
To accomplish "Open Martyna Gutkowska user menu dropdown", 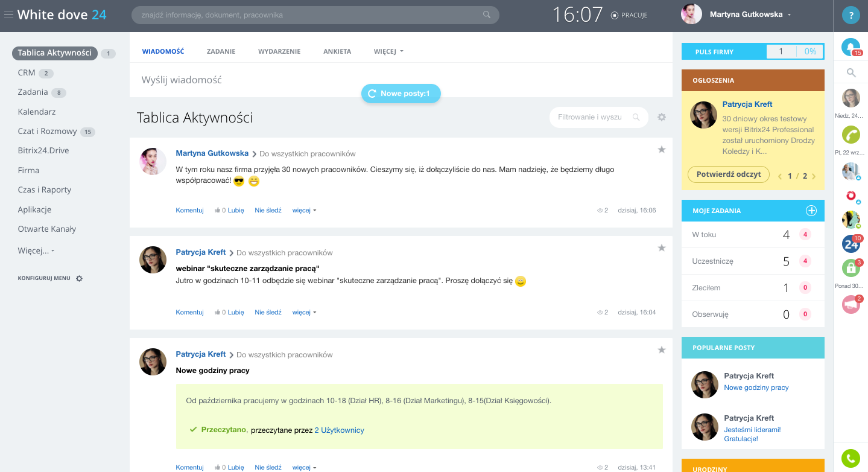I will pos(789,15).
